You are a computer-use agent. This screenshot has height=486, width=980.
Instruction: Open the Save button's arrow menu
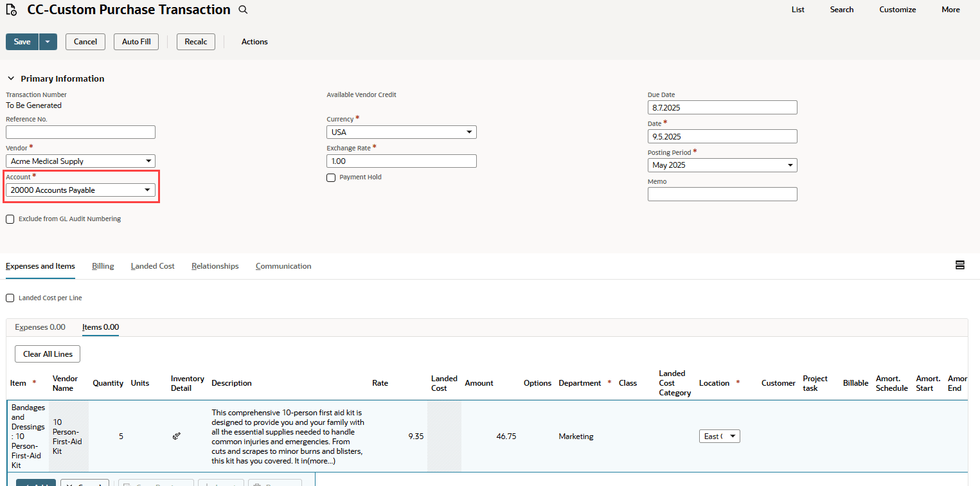coord(48,42)
